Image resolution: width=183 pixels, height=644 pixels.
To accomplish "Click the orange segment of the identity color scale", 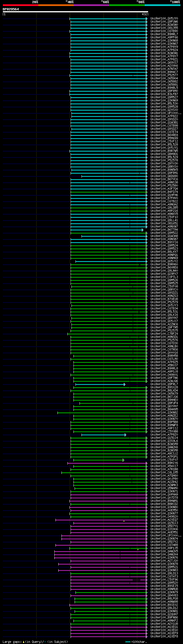I will (56, 5).
